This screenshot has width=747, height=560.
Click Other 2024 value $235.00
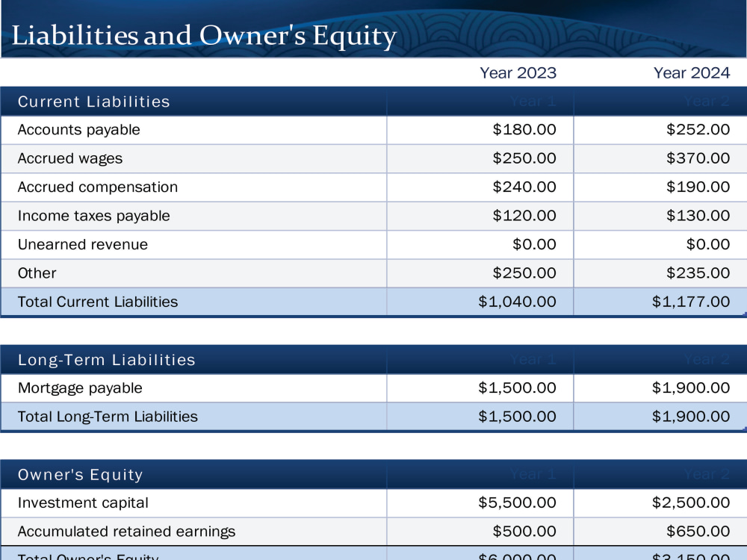point(698,273)
